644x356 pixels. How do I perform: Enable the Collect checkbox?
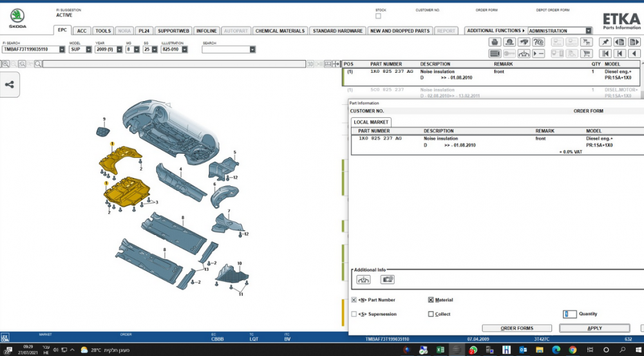(431, 314)
